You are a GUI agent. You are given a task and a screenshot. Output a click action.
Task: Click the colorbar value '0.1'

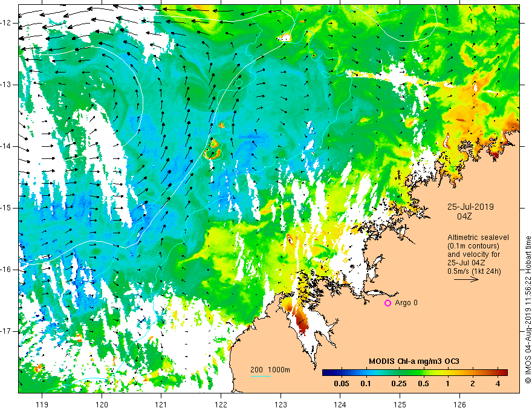coord(365,384)
